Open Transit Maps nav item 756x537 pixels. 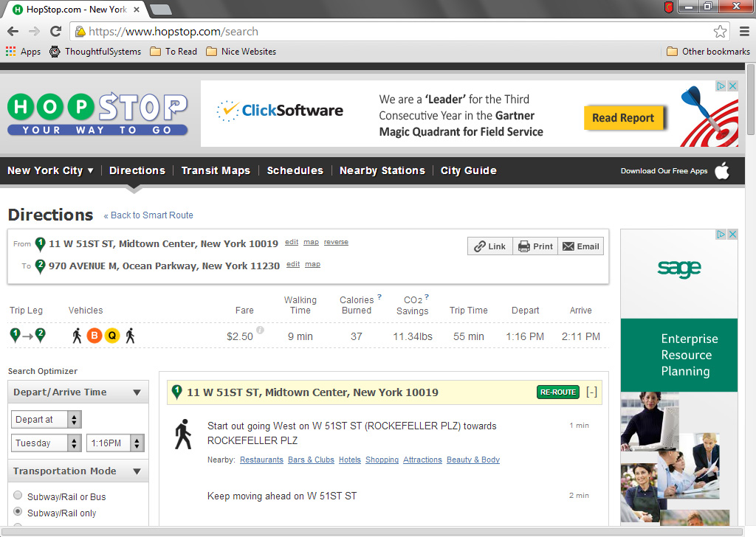tap(216, 170)
